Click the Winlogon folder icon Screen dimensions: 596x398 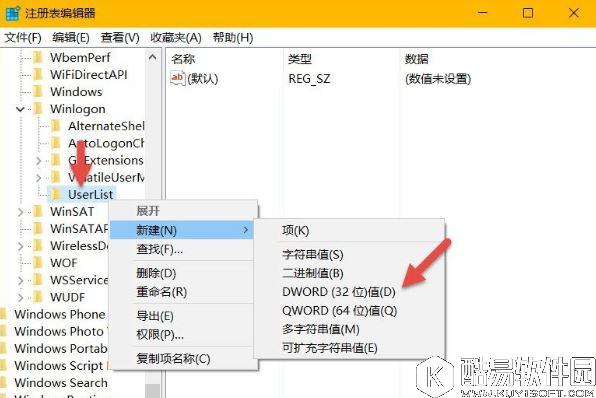tap(38, 109)
